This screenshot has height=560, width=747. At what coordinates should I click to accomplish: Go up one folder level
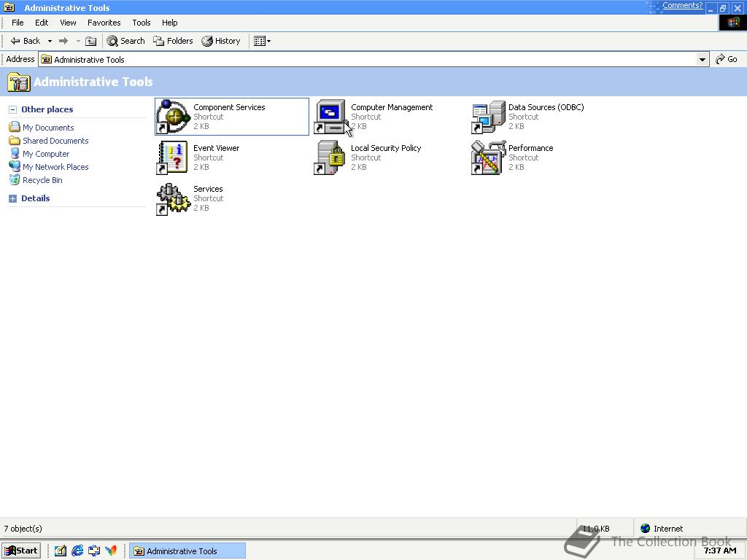pos(90,41)
